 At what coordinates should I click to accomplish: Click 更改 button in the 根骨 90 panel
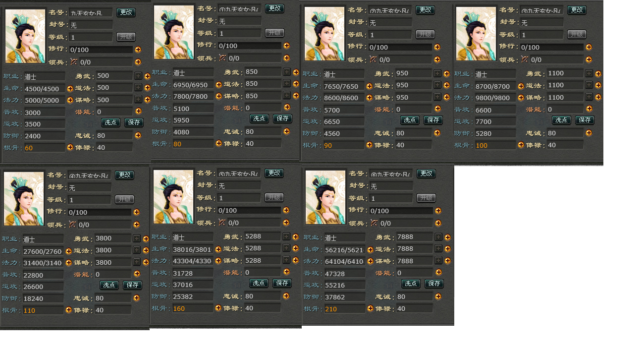point(425,10)
